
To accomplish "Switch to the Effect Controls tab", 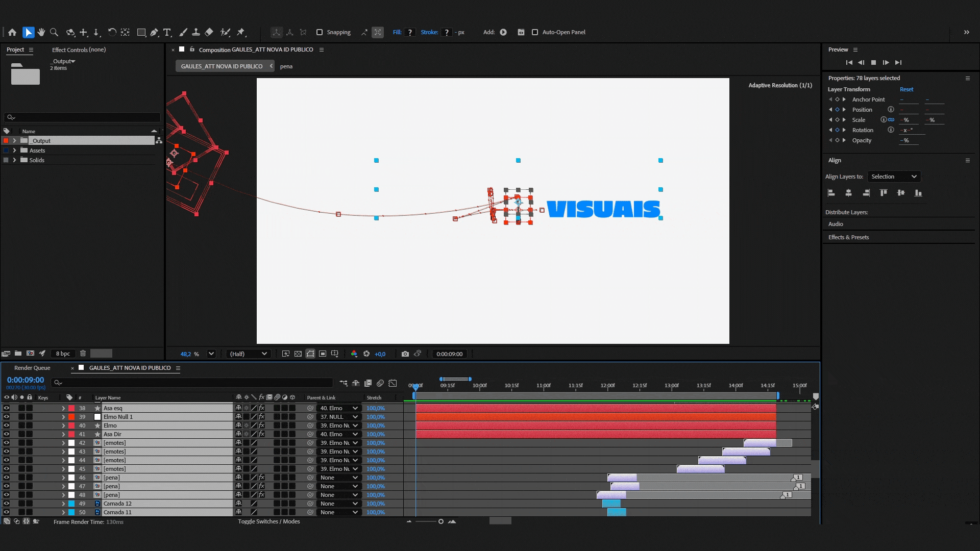I will tap(79, 49).
